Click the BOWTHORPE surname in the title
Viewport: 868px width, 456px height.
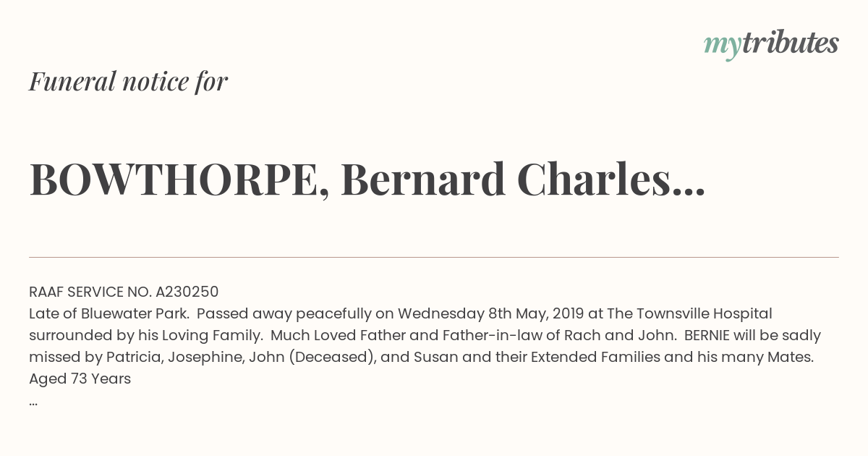[174, 180]
